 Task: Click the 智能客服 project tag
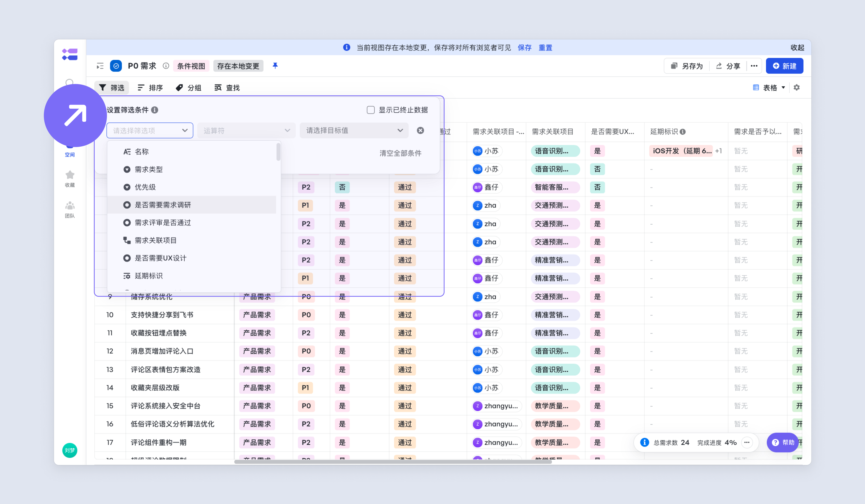click(555, 187)
